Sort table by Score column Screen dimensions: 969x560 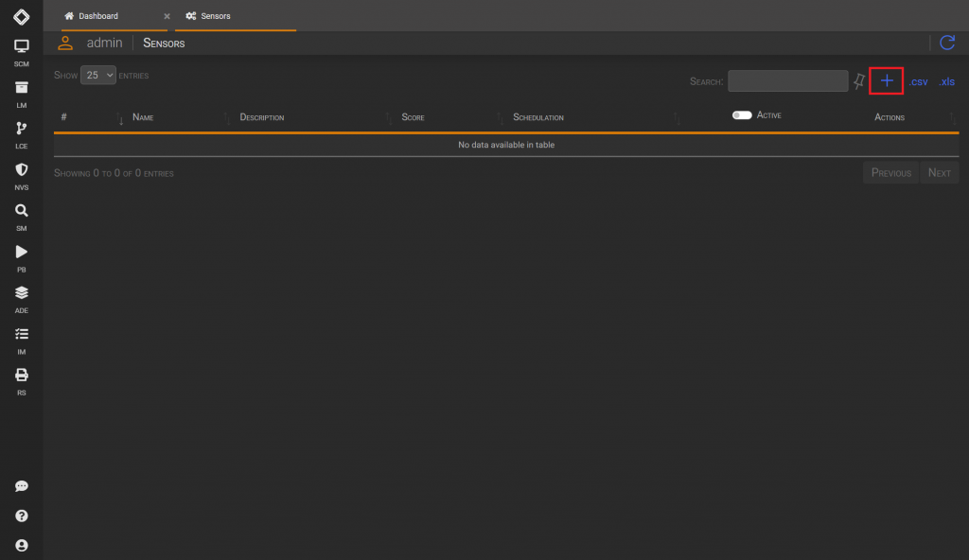[x=413, y=117]
